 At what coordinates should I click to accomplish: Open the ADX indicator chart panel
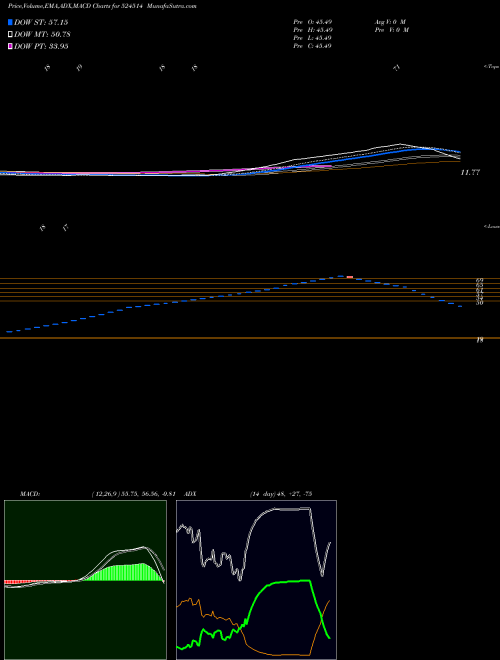click(256, 580)
